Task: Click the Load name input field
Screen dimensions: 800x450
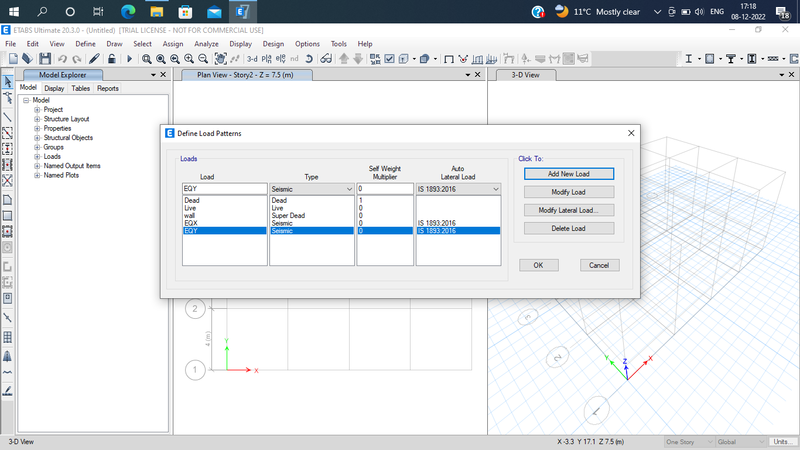Action: (224, 189)
